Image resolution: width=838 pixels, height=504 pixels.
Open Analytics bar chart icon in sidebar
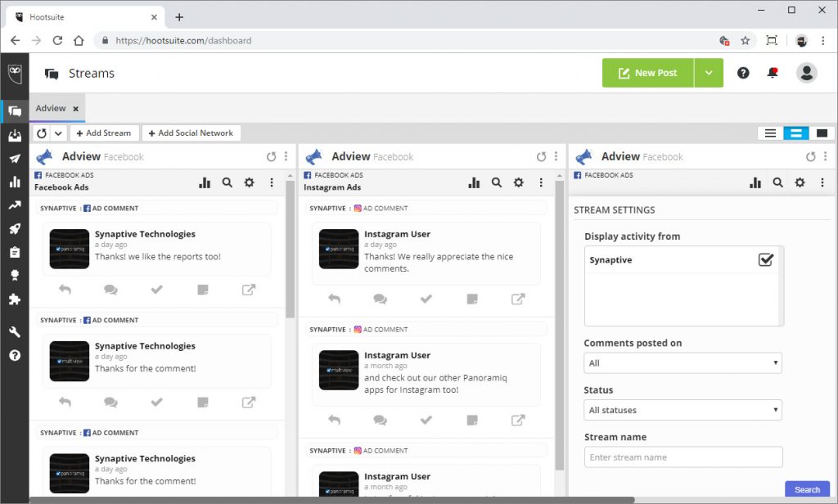click(x=15, y=182)
